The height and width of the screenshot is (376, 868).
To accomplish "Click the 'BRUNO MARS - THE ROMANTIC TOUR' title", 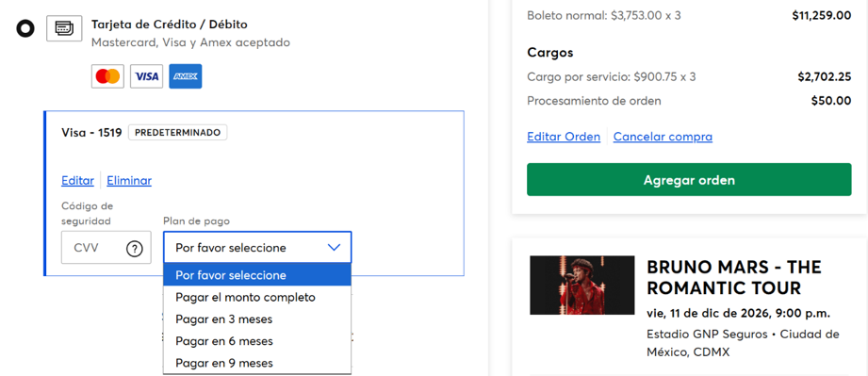I will pyautogui.click(x=734, y=278).
